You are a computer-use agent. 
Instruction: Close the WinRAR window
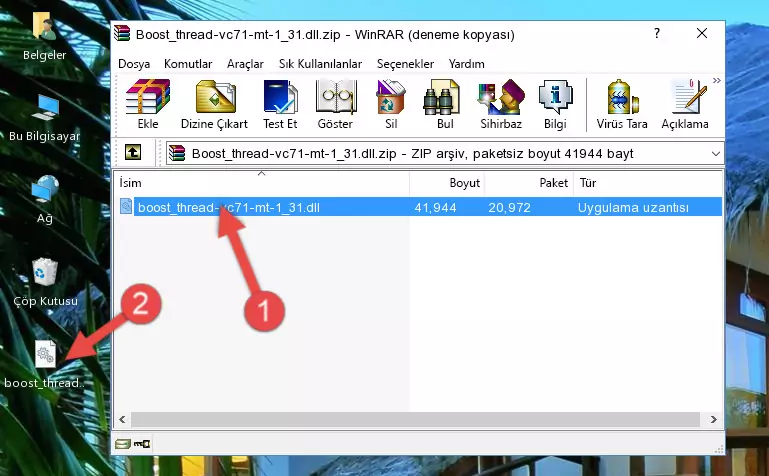click(x=702, y=33)
